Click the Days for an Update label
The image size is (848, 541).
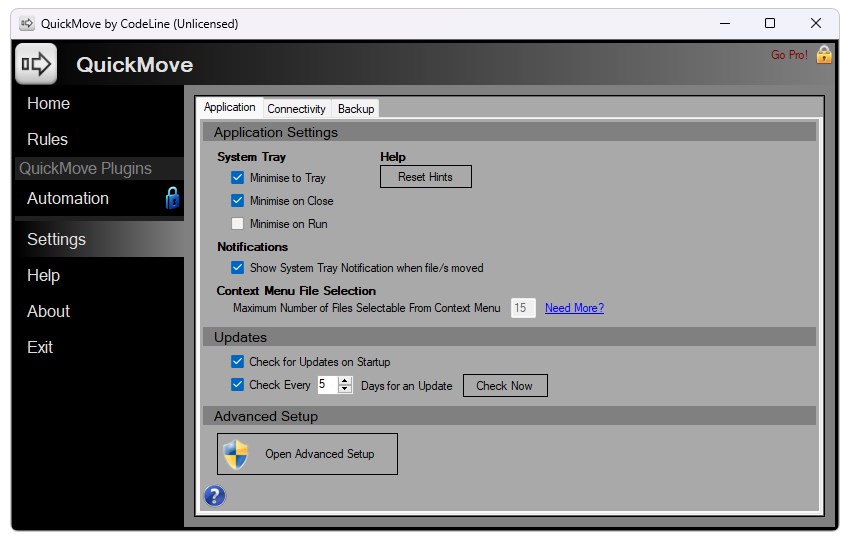click(x=407, y=386)
